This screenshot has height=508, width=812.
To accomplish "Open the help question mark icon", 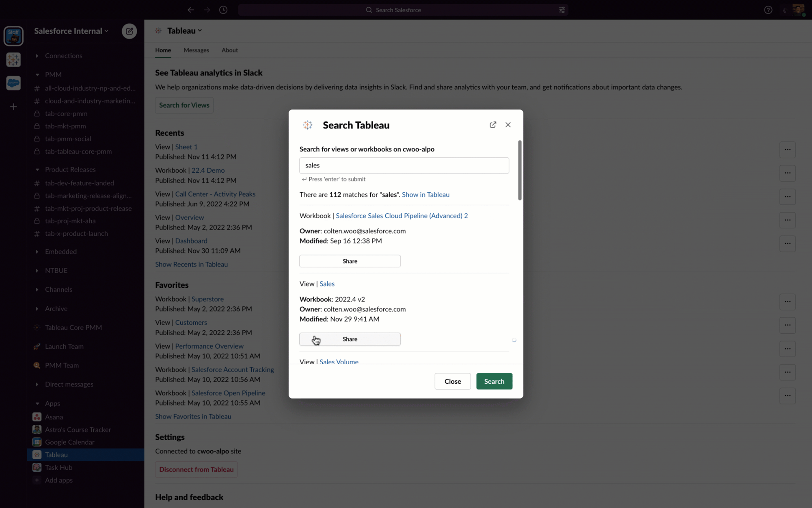I will 768,10.
